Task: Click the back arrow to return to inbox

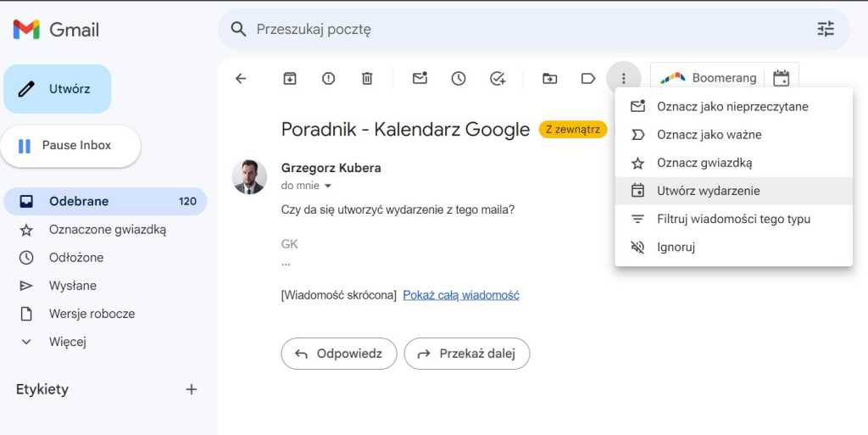Action: tap(241, 79)
